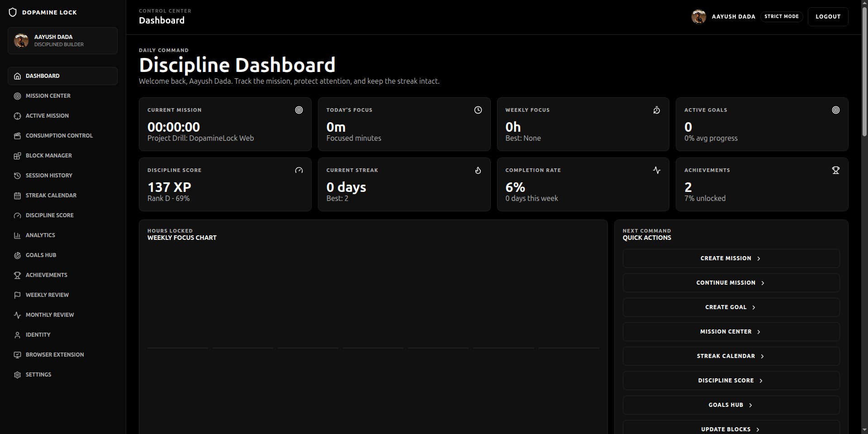868x434 pixels.
Task: Click the Discipline Score gauge icon in sidebar
Action: pyautogui.click(x=17, y=215)
